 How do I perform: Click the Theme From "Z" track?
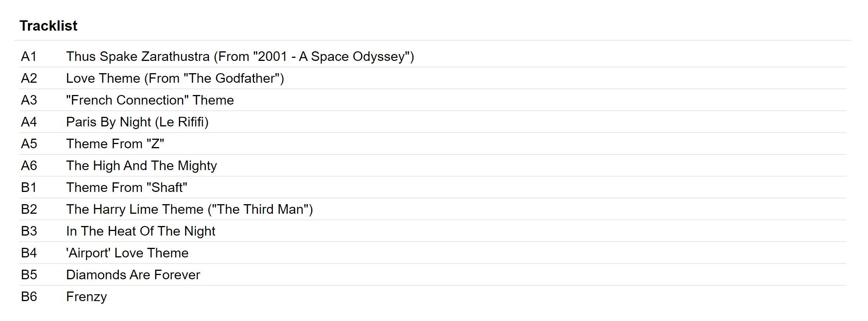(x=115, y=144)
